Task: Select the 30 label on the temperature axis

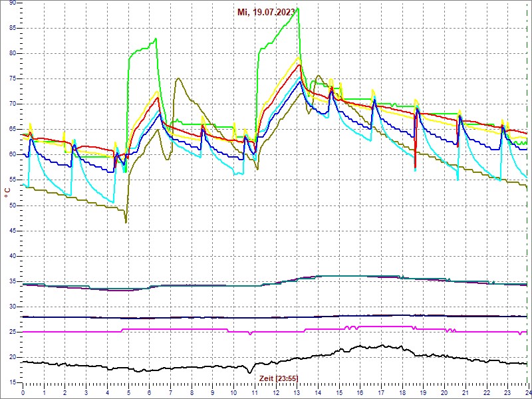Action: [12, 307]
